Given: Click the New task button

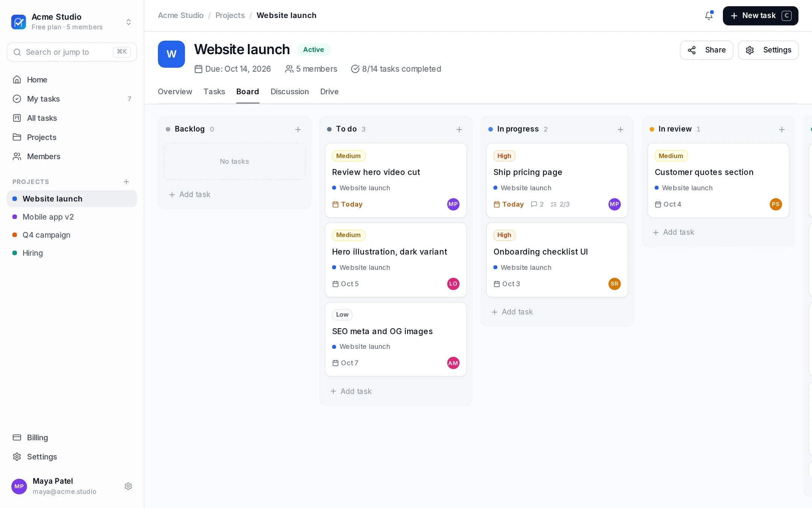Looking at the screenshot, I should coord(760,16).
